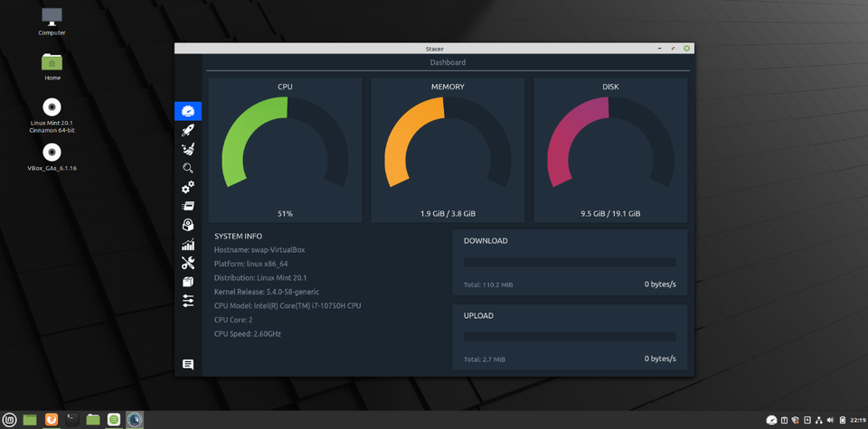Open the Settings sliders icon in sidebar
This screenshot has width=868, height=429.
point(188,301)
